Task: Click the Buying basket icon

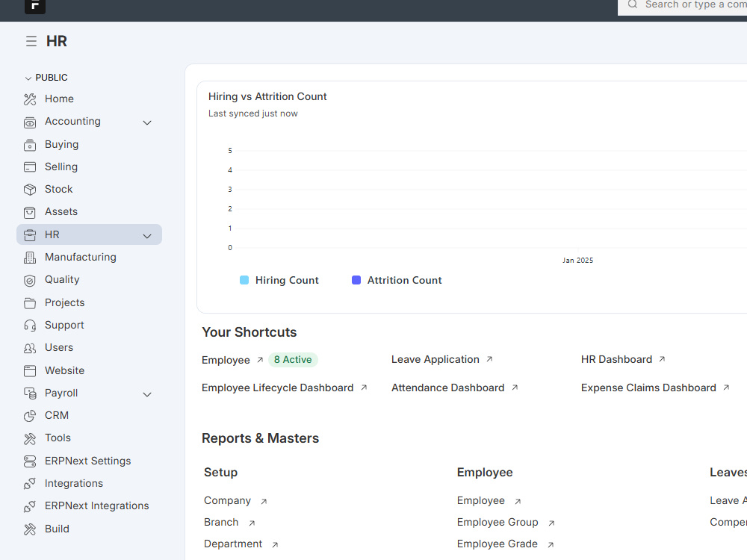Action: pos(30,145)
